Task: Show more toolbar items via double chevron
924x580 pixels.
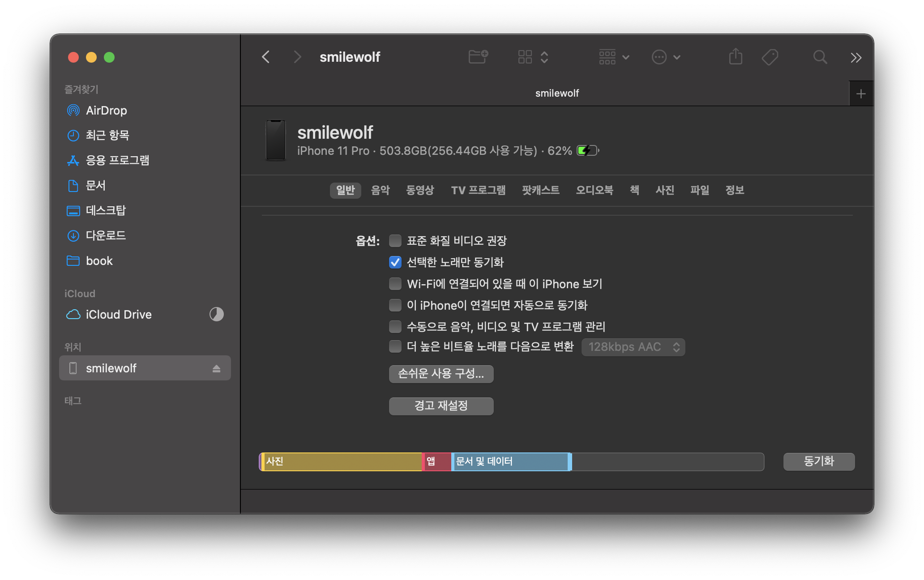Action: tap(856, 57)
